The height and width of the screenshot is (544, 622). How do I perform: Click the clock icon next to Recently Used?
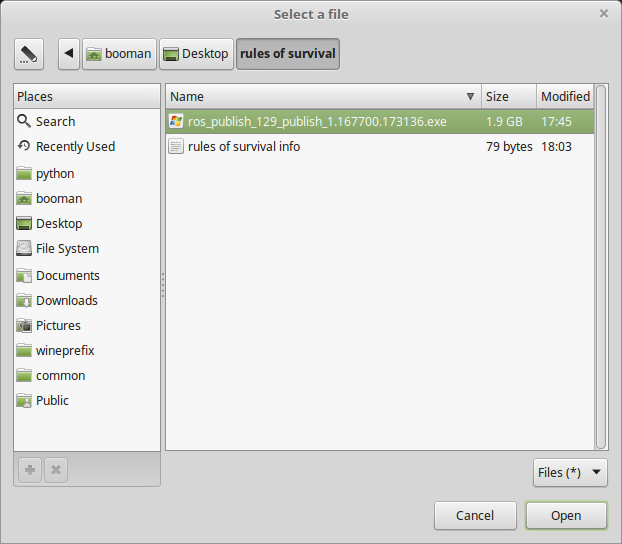click(24, 146)
